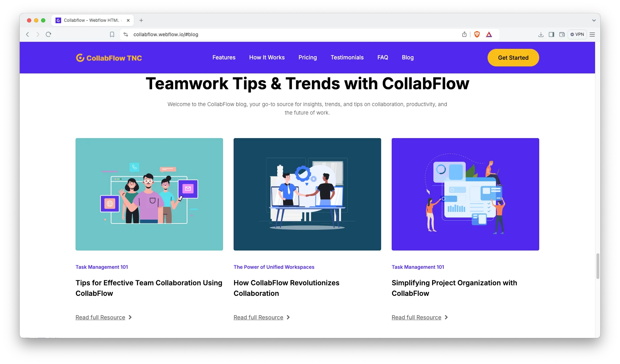Open the Brave Wallet icon

562,34
